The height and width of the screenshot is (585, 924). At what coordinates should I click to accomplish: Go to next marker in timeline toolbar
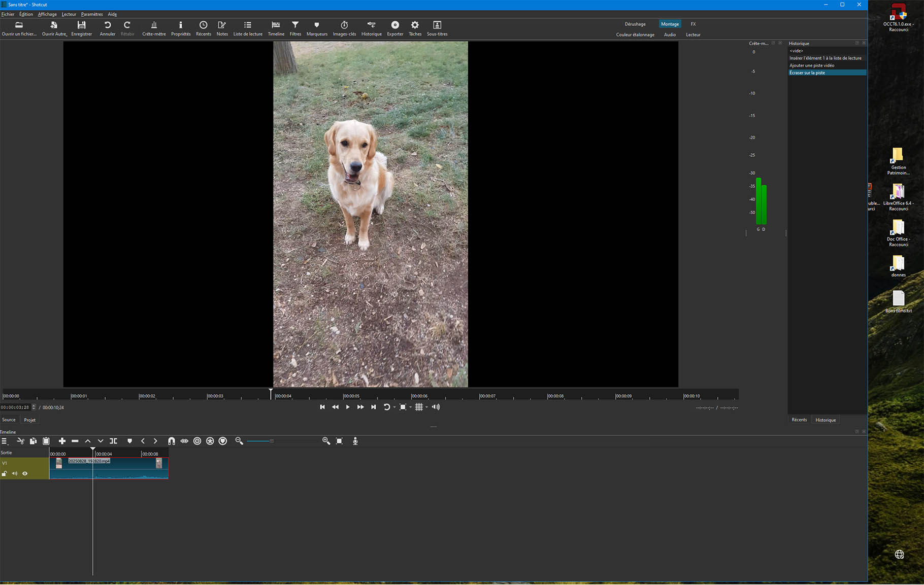(155, 441)
